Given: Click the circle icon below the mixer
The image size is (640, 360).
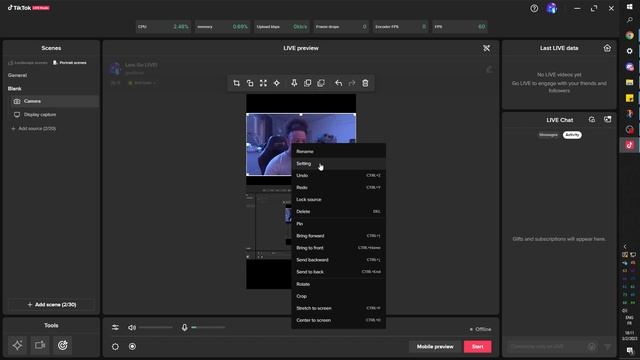Looking at the screenshot, I should pos(116,347).
